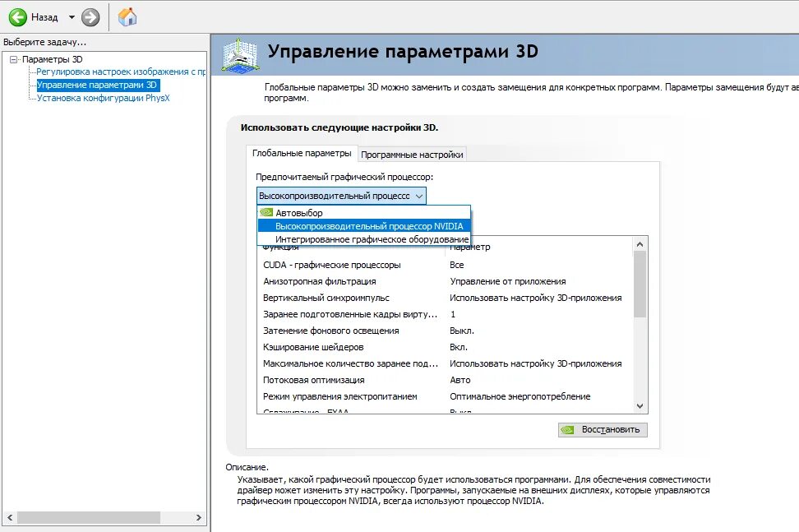Viewport: 799px width, 532px height.
Task: Open Установка конфигурации PhysX item
Action: click(x=103, y=98)
